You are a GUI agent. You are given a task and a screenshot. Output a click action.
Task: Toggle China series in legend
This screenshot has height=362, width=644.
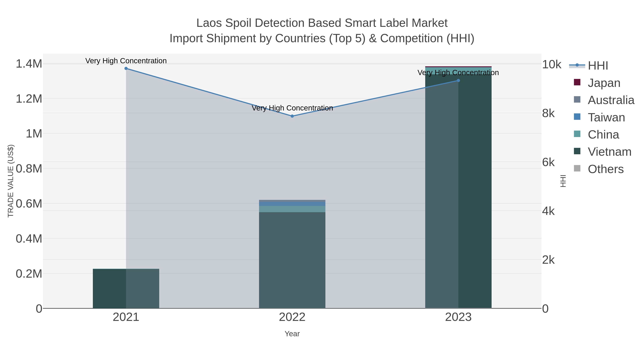click(x=596, y=134)
